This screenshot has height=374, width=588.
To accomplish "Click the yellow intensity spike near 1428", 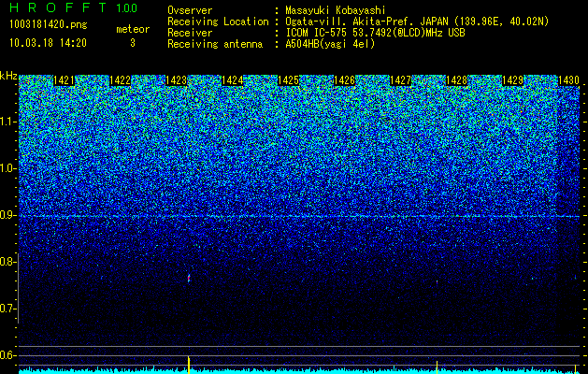I will click(x=437, y=366).
